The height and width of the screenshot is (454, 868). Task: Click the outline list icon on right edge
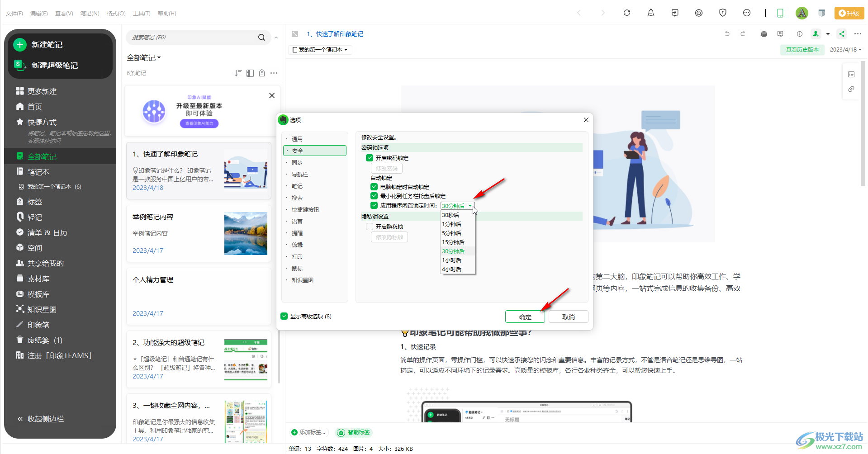tap(851, 74)
